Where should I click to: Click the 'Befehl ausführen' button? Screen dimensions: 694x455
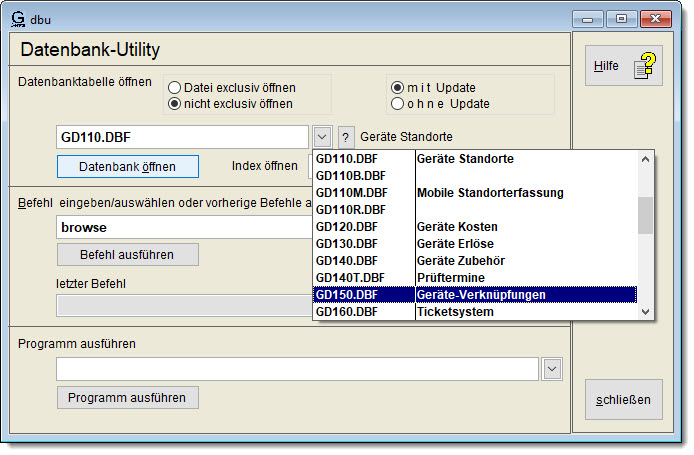point(127,254)
